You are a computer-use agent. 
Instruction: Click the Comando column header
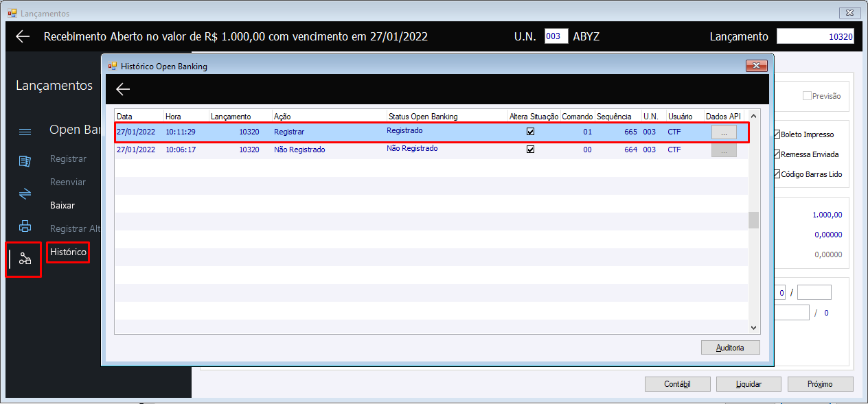(x=578, y=116)
